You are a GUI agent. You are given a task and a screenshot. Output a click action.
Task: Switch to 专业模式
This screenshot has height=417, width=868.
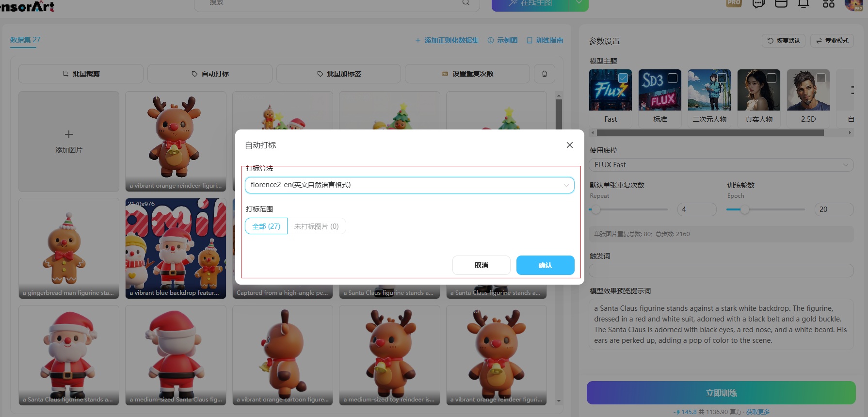point(832,41)
